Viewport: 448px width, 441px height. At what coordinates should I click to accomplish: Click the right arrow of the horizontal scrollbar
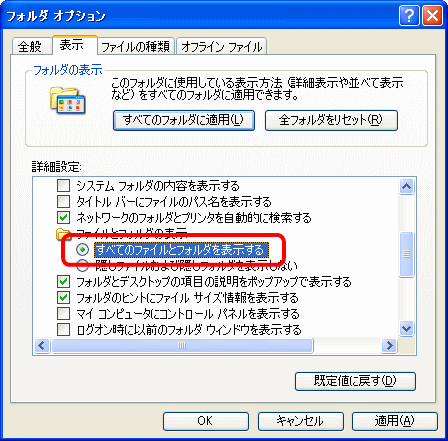pyautogui.click(x=389, y=345)
